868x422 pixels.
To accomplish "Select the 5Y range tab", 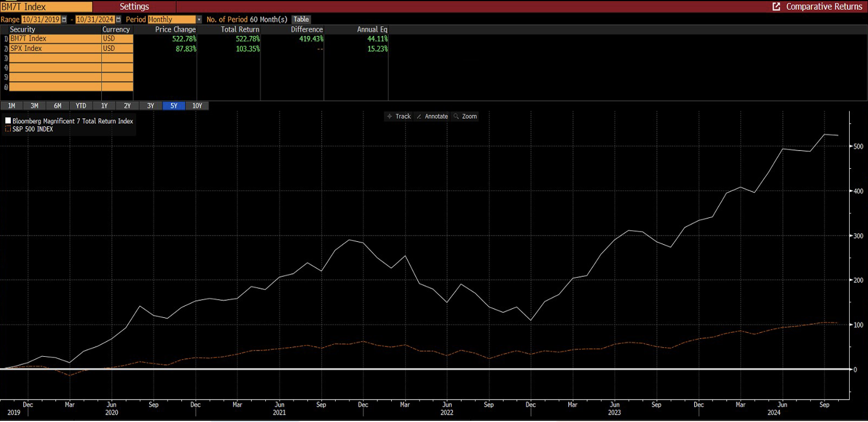I will point(174,106).
